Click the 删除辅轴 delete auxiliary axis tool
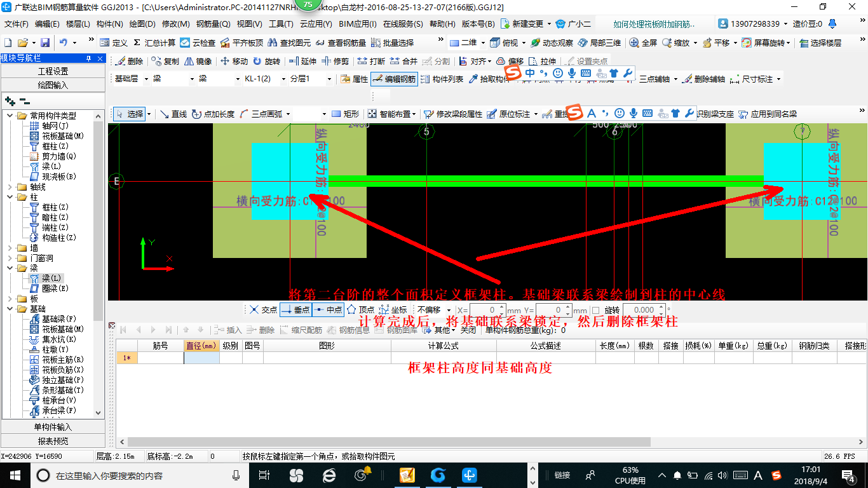 click(704, 79)
